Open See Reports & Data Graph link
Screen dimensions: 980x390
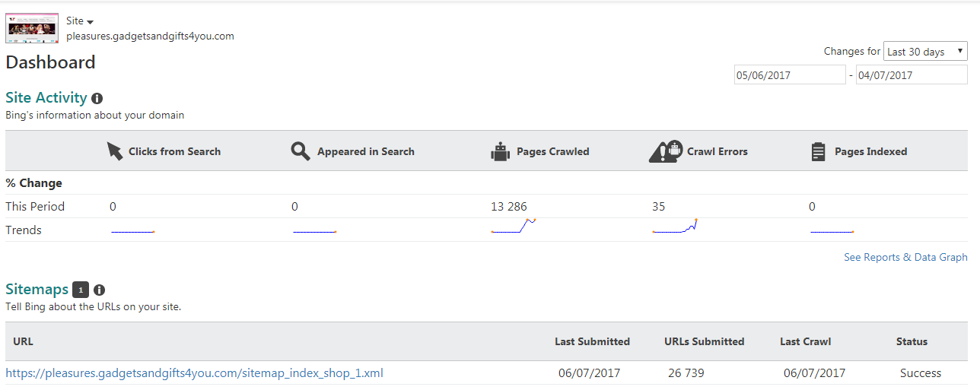point(905,257)
